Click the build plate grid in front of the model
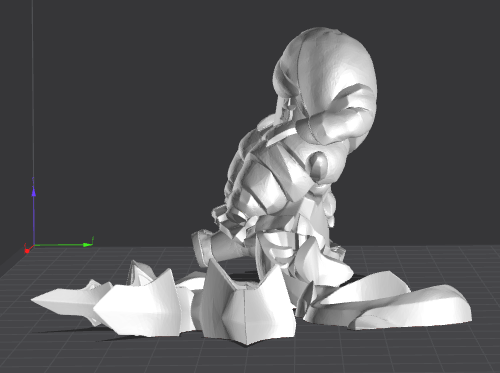The width and height of the screenshot is (500, 373). pyautogui.click(x=233, y=358)
